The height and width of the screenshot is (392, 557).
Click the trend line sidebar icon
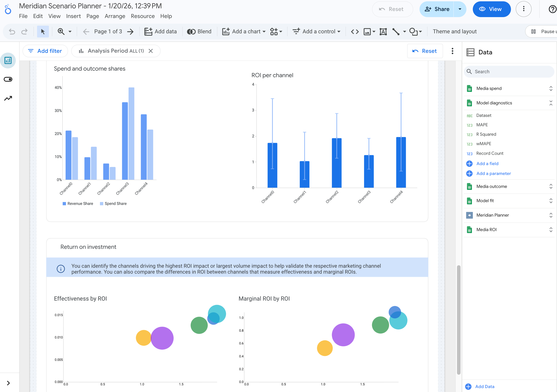click(8, 98)
